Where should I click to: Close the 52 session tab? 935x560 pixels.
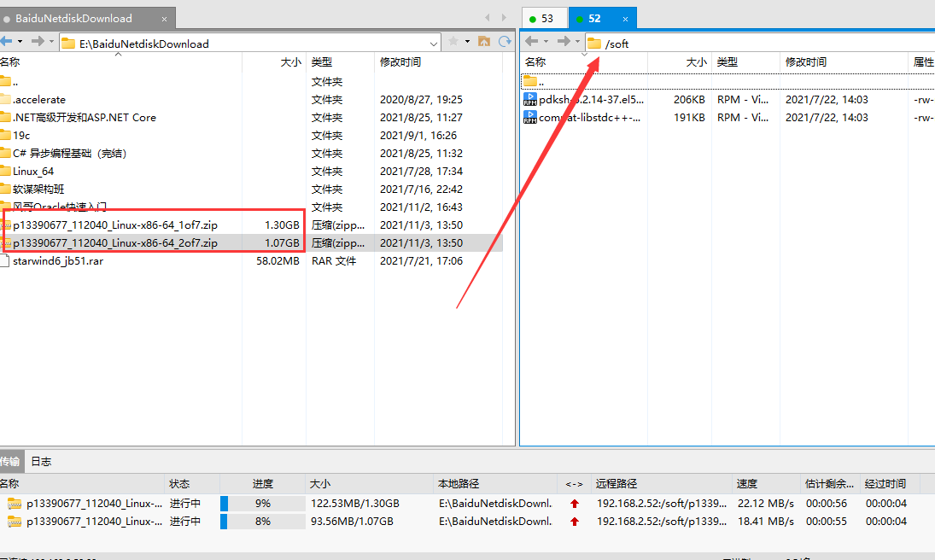click(x=625, y=18)
